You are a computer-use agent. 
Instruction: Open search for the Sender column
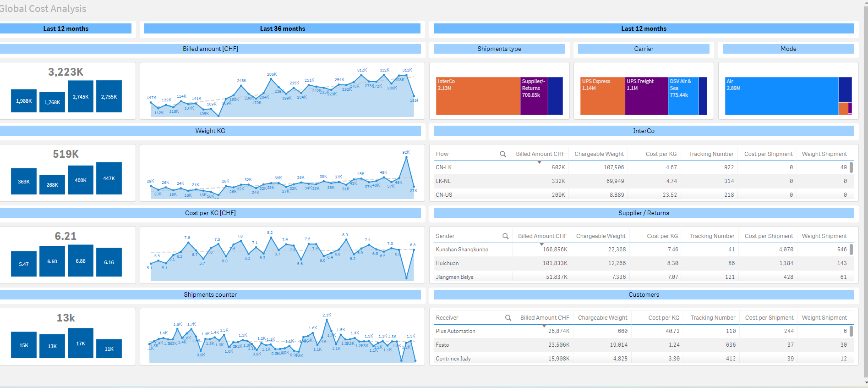click(x=505, y=236)
